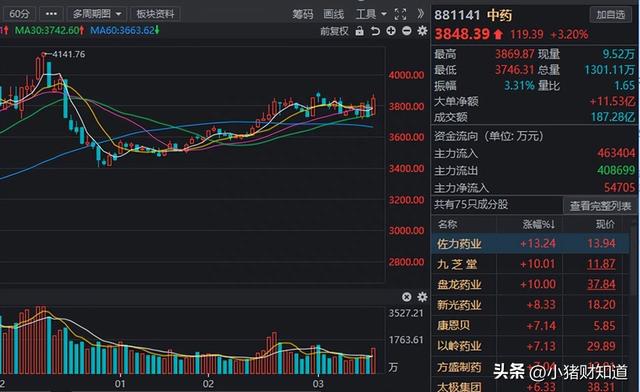Click 盘龙药业 price 37.84 link
Viewport: 640px width, 392px height.
point(601,285)
